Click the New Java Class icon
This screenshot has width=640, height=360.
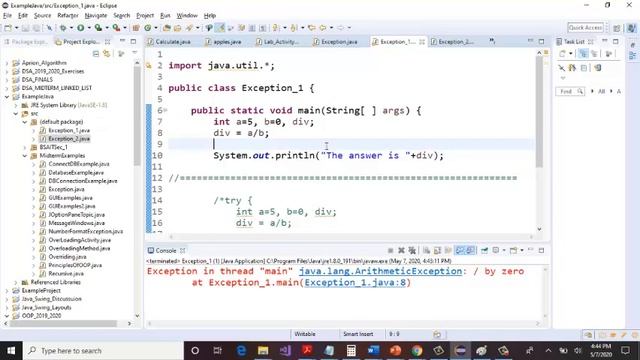[148, 28]
